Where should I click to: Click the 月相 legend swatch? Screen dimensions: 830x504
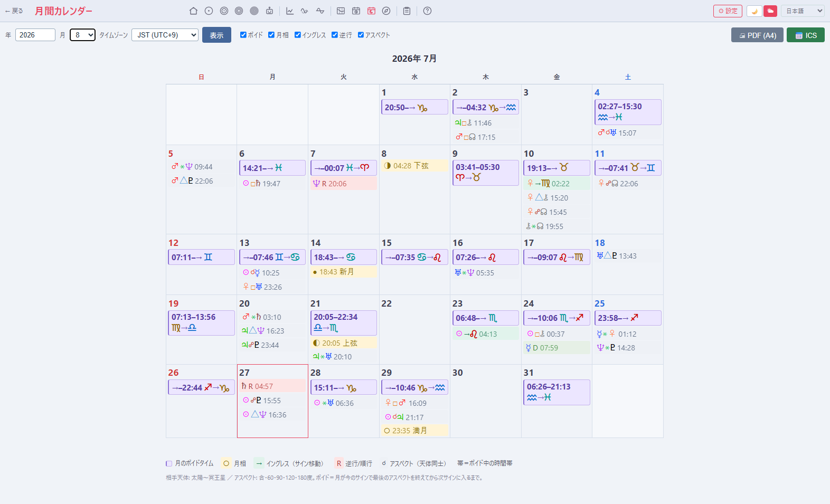(226, 463)
